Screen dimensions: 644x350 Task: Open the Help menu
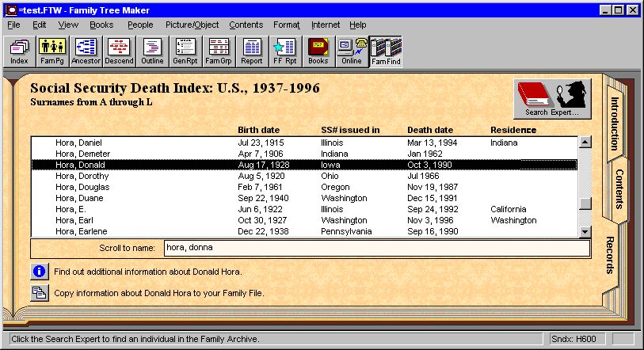[x=358, y=25]
